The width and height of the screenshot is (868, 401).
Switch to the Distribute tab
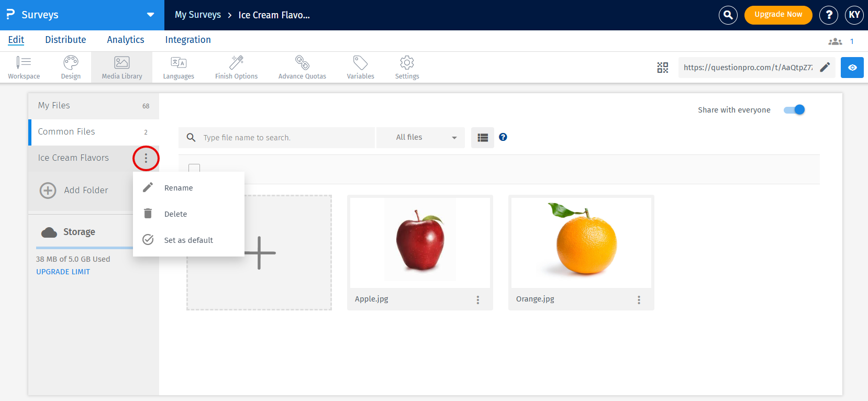pos(65,40)
